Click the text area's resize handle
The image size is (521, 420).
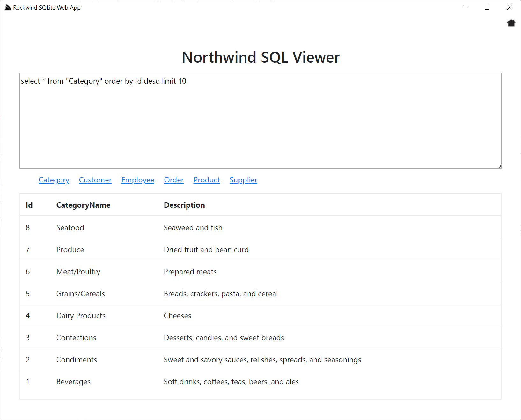pos(499,166)
